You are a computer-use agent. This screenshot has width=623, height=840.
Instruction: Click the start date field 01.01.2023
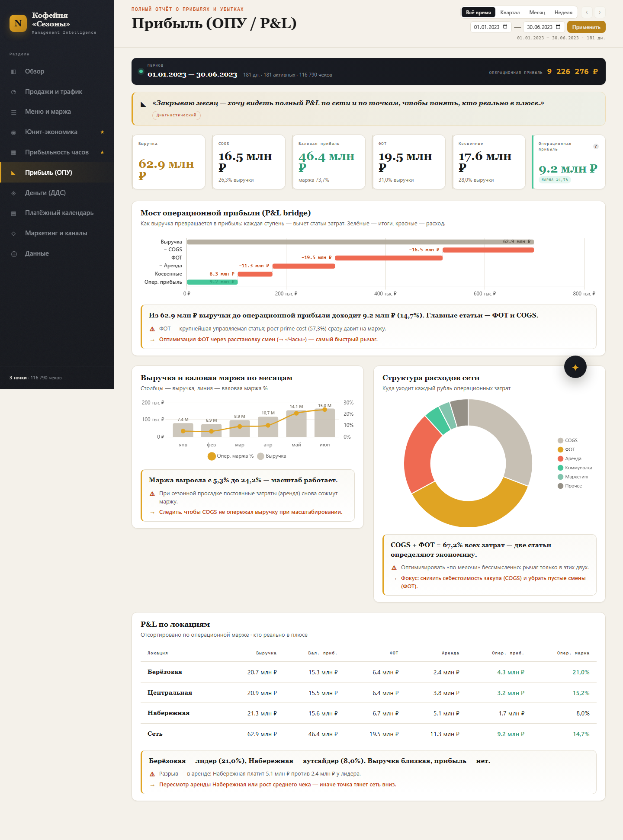(491, 27)
